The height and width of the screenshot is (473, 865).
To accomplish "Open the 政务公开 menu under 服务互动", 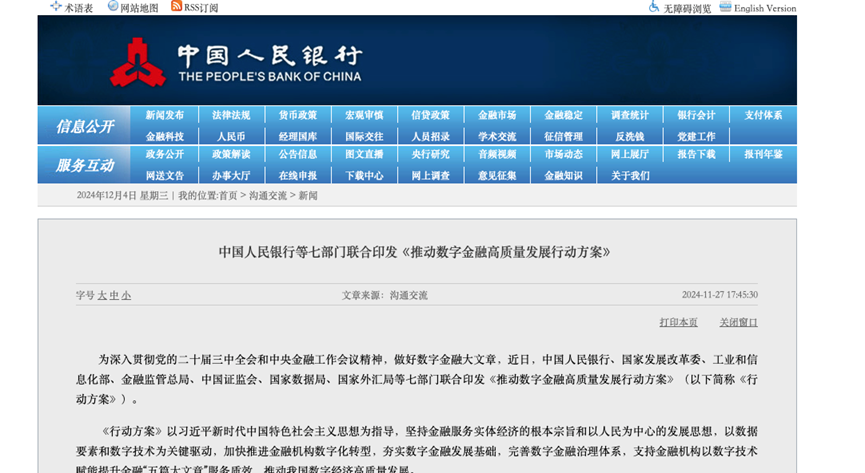I will click(165, 155).
